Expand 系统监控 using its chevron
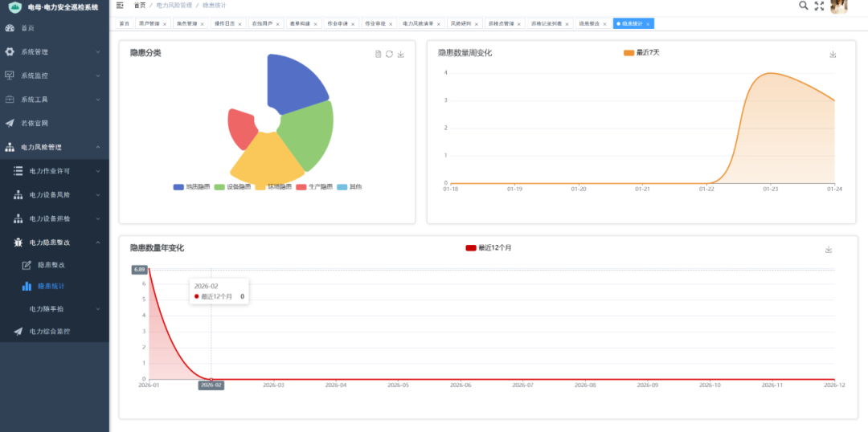 tap(98, 75)
